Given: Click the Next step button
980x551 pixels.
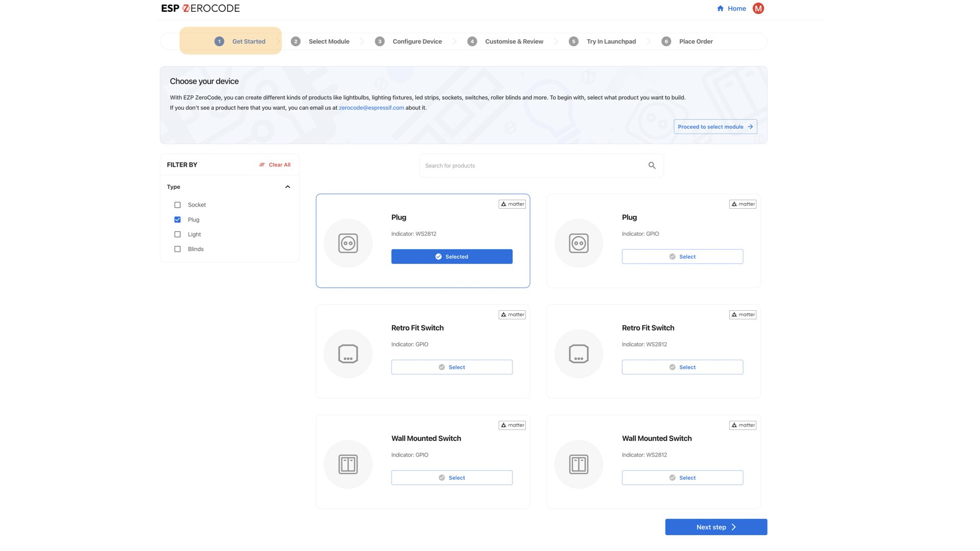Looking at the screenshot, I should click(x=716, y=527).
